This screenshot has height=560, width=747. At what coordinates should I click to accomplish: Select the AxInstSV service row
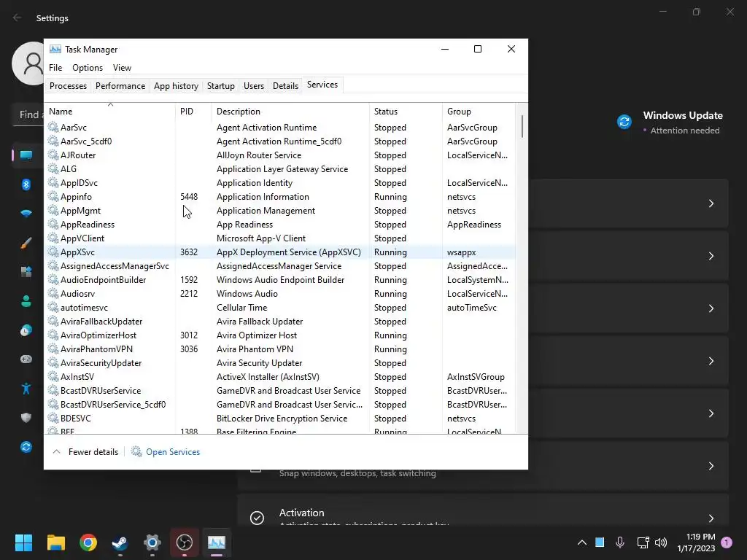[280, 377]
